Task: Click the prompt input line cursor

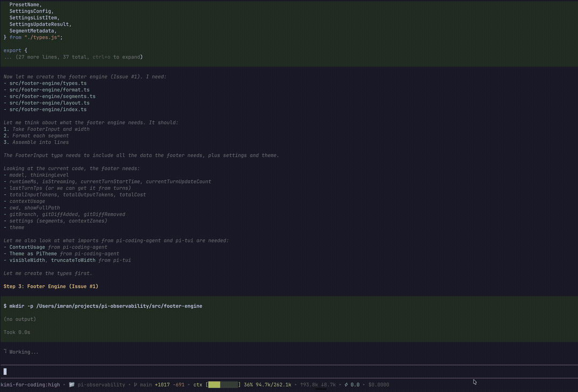Action: [5, 371]
